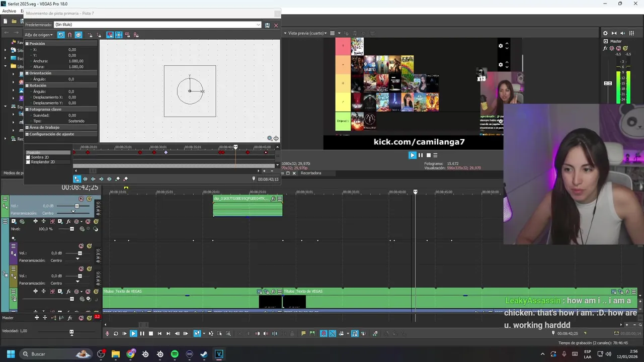644x362 pixels.
Task: Collapse the Rotación section
Action: (27, 85)
